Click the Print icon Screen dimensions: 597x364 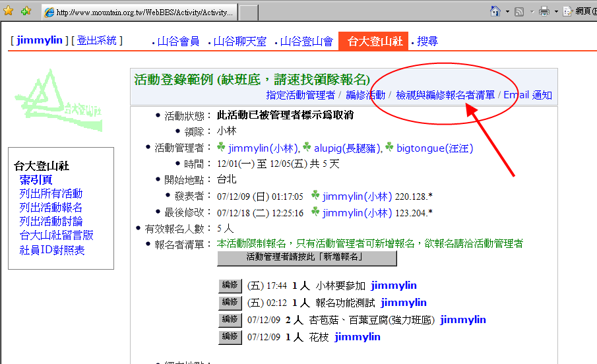(x=544, y=11)
